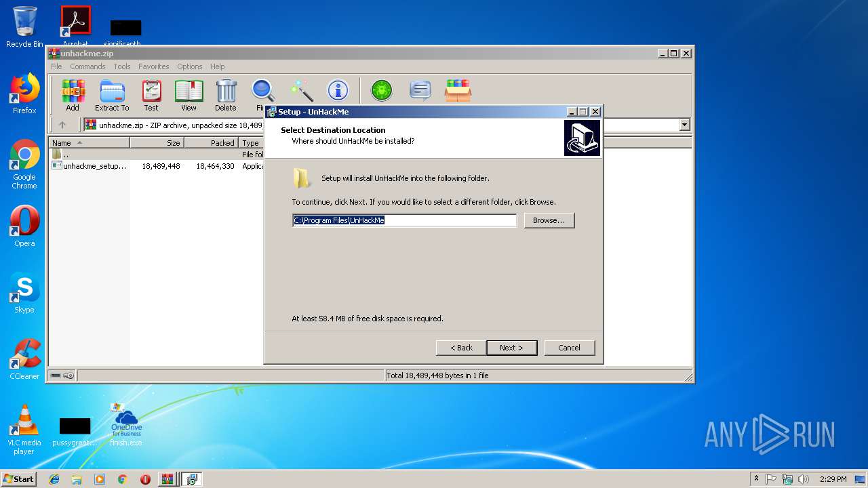Switch to Setup installer taskbar button
The width and height of the screenshot is (868, 488).
[x=192, y=479]
